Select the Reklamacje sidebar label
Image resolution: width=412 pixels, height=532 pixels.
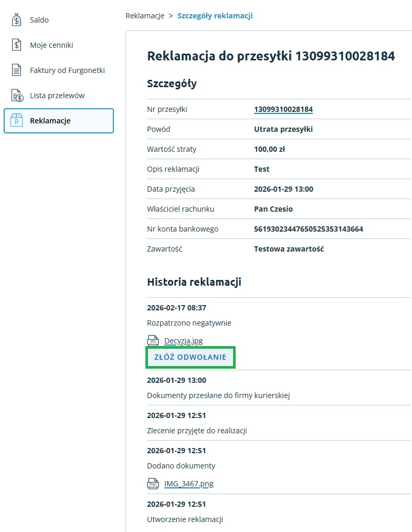[50, 121]
